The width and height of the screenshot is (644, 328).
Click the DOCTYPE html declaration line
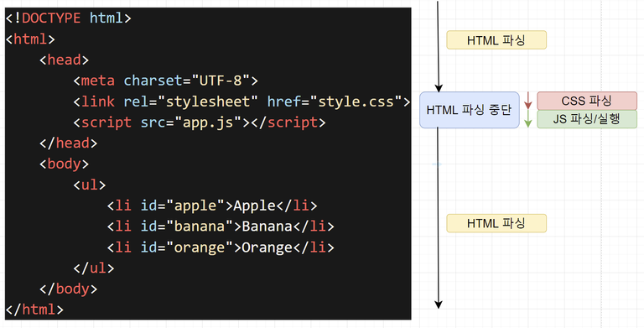(x=68, y=18)
